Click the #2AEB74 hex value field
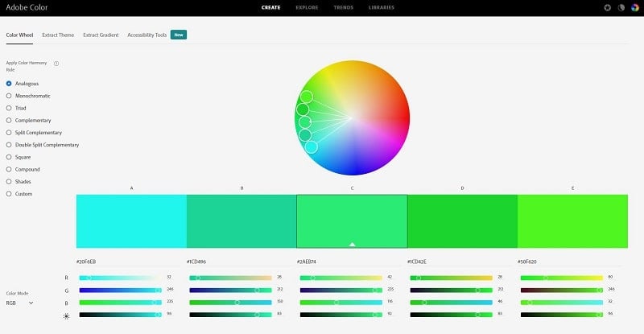Viewport: 644px width, 334px height. click(x=352, y=262)
